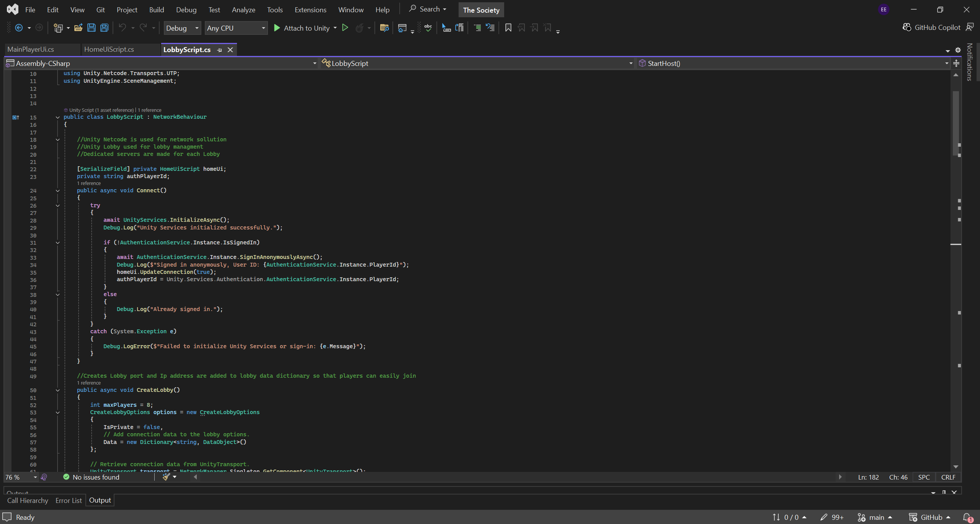Click the code cleanup broom icon
980x524 pixels.
166,477
